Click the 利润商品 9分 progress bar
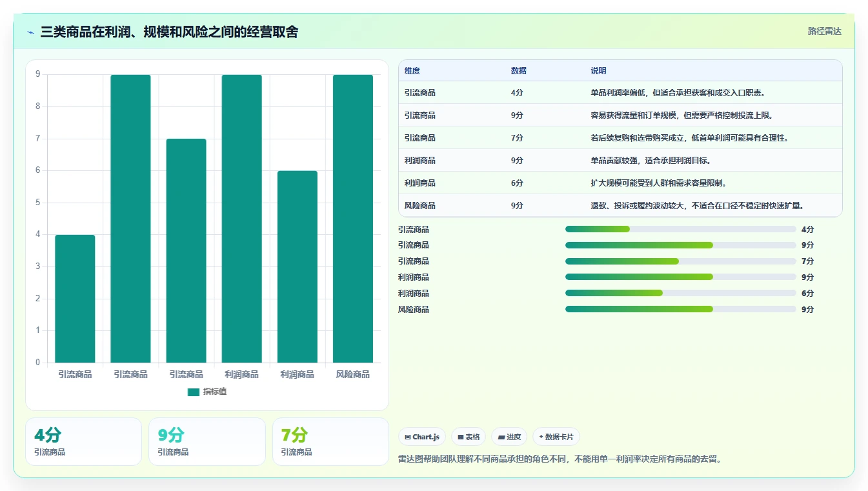Screen dimensions: 868x491 681,277
